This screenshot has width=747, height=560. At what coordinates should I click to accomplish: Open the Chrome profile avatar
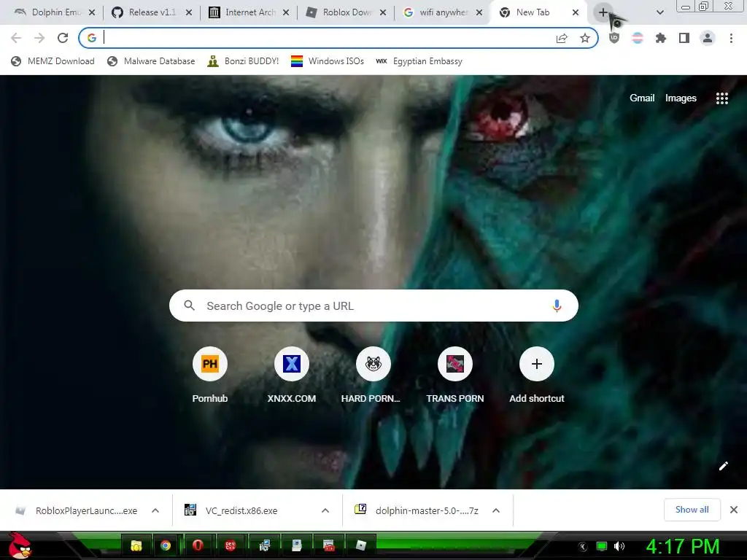(708, 38)
